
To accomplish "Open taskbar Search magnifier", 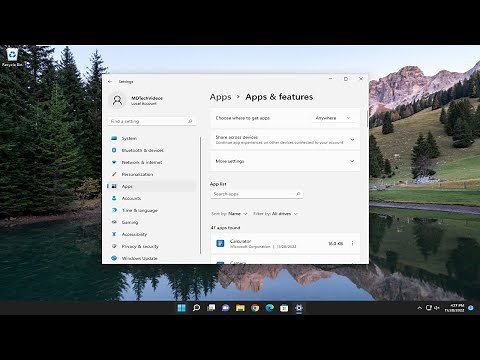I will click(x=196, y=308).
